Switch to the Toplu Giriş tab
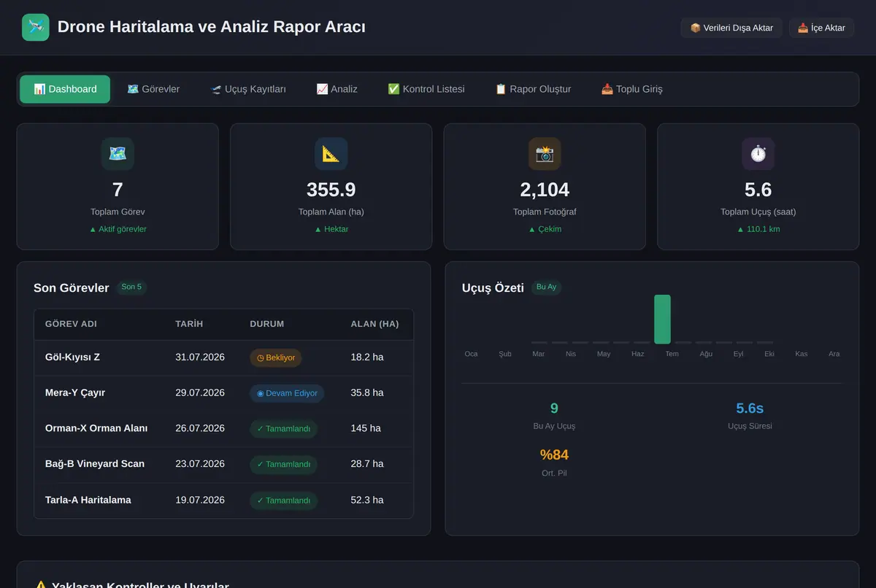The width and height of the screenshot is (876, 588). click(632, 89)
